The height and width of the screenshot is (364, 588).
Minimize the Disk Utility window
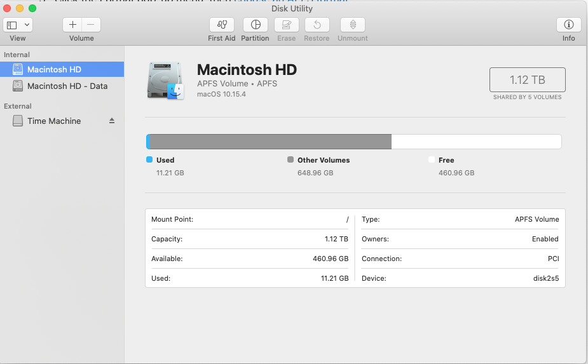pos(20,8)
